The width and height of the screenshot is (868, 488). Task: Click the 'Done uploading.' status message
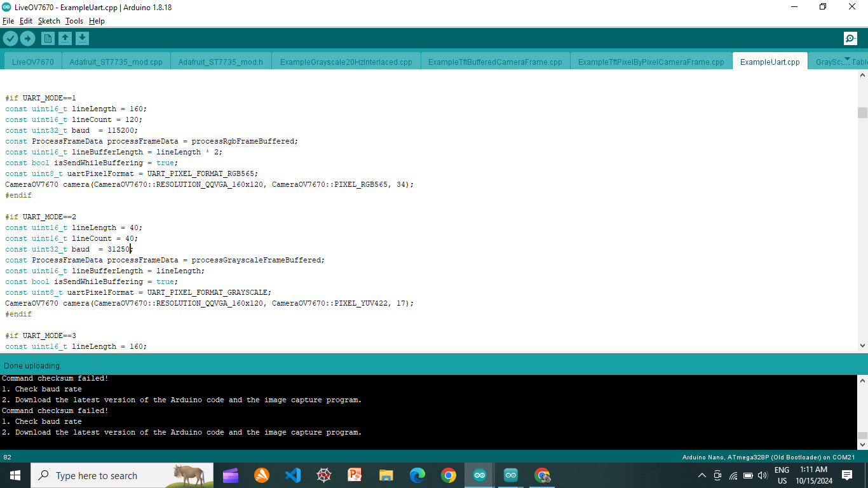click(32, 366)
